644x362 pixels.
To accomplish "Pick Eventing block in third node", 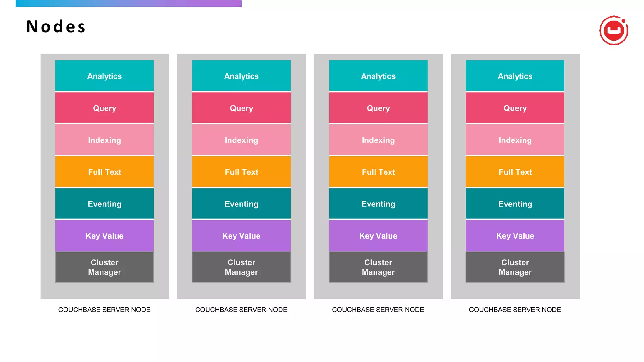I will coord(378,204).
